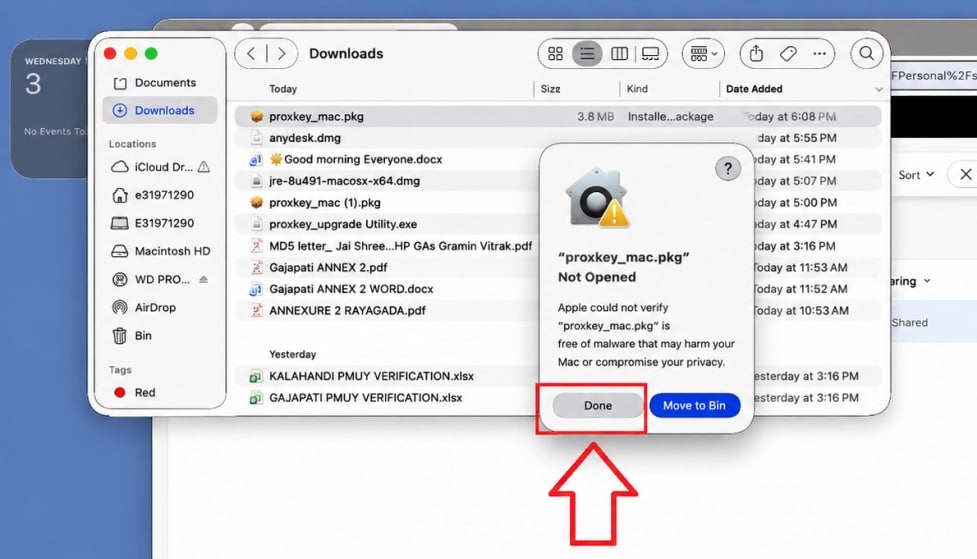Open iCloud Drive in the sidebar
Image resolution: width=977 pixels, height=559 pixels.
[163, 167]
